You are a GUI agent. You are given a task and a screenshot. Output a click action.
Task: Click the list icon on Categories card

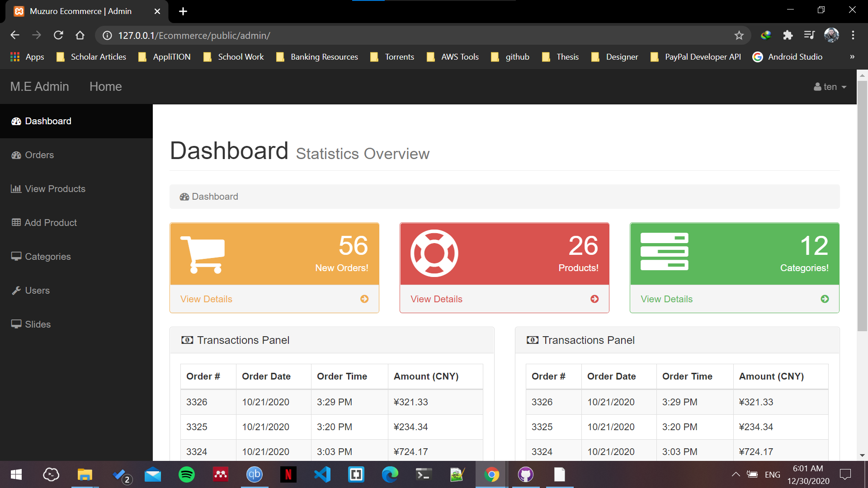(x=664, y=252)
